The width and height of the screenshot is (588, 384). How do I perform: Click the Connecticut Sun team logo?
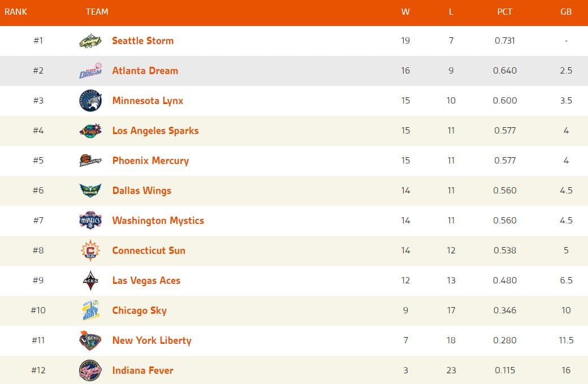(89, 251)
